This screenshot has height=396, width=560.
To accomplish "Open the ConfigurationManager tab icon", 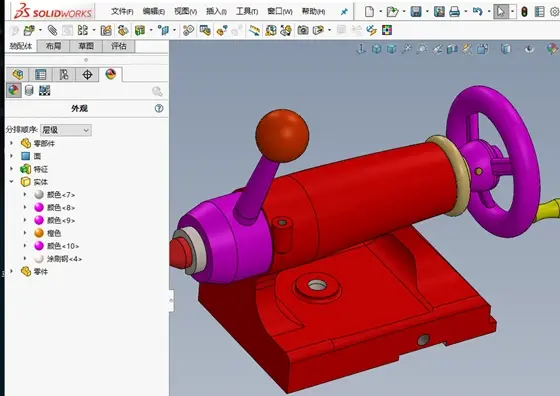I will (64, 74).
